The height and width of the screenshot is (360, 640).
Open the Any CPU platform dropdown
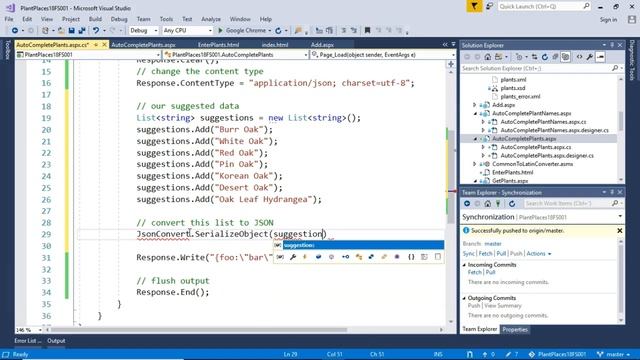(x=188, y=31)
